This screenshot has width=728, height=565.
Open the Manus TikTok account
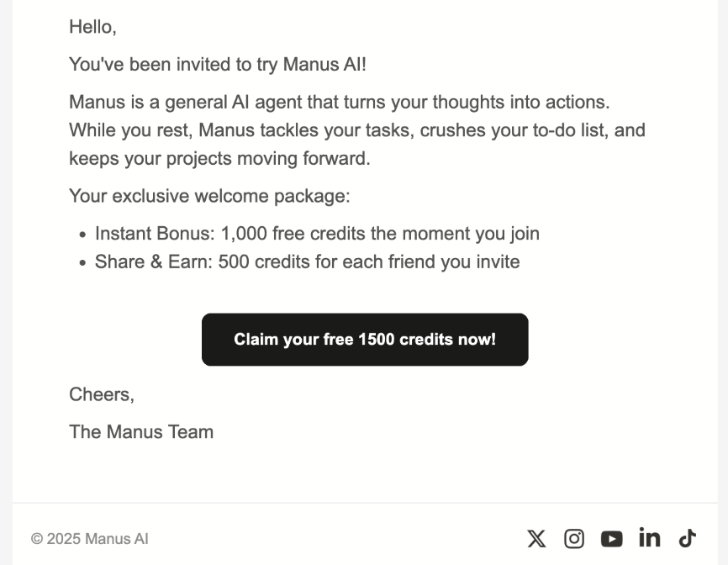coord(686,538)
